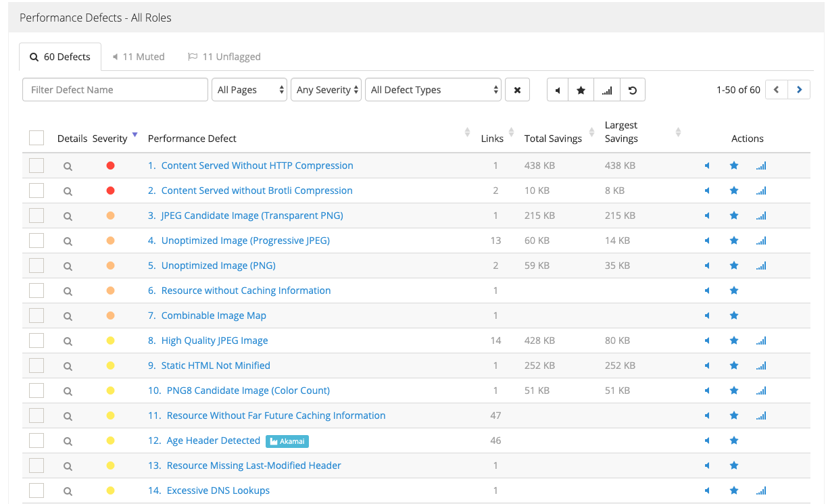
Task: Star the Age Header Detected defect
Action: (734, 440)
